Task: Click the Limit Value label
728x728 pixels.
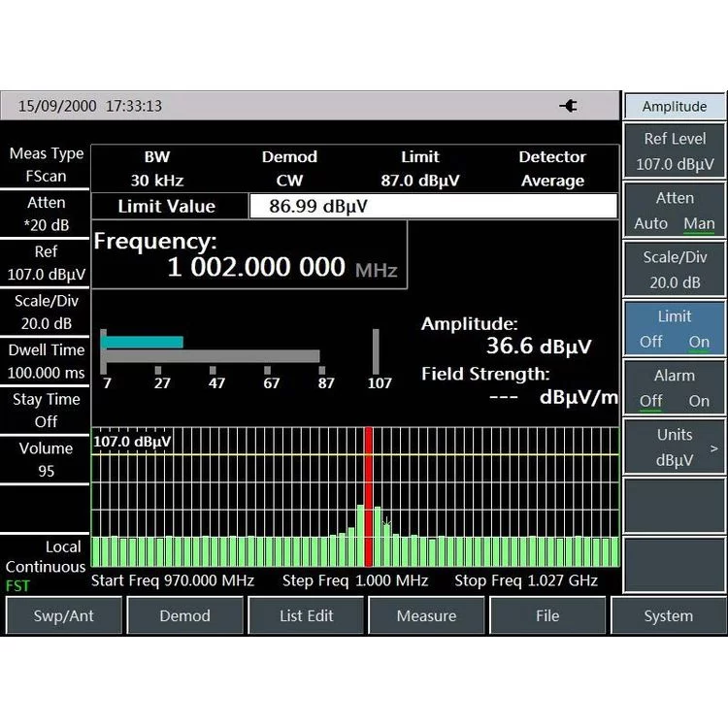Action: pyautogui.click(x=166, y=206)
